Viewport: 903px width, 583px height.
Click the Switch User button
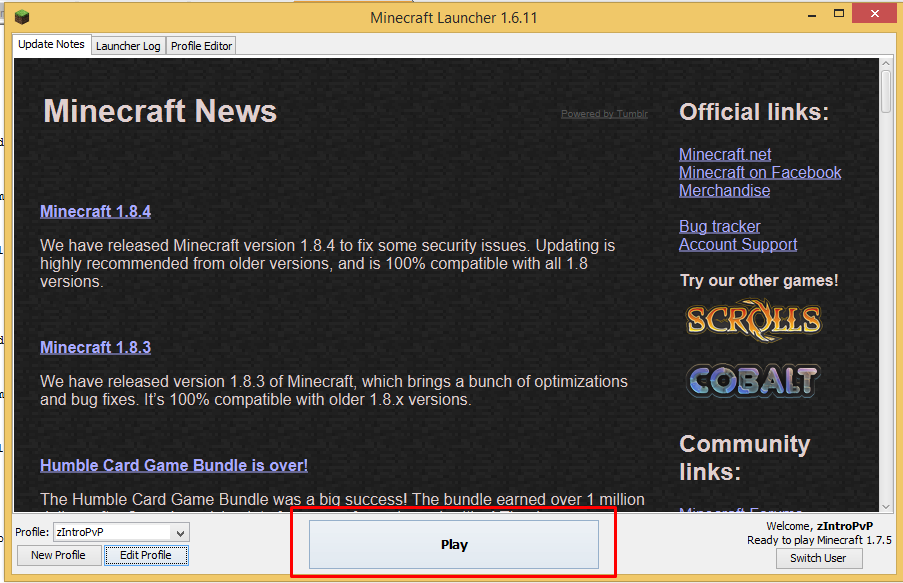(x=818, y=558)
